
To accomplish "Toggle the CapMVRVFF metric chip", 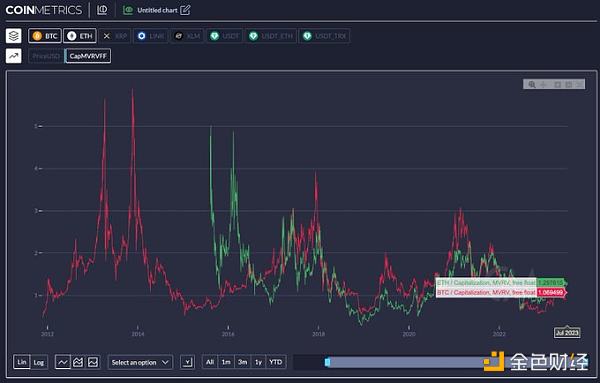I will point(88,56).
